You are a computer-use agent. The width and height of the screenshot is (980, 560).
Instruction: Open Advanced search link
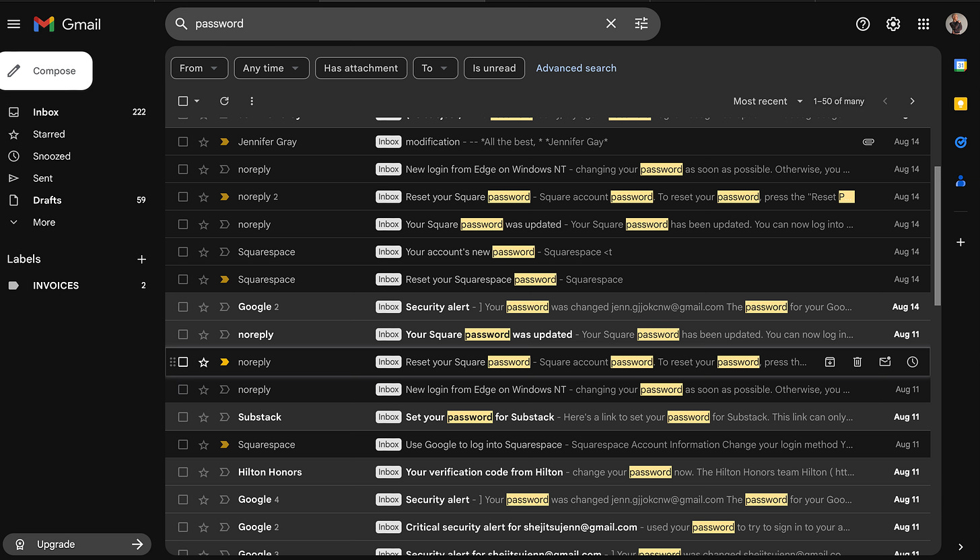(x=576, y=68)
